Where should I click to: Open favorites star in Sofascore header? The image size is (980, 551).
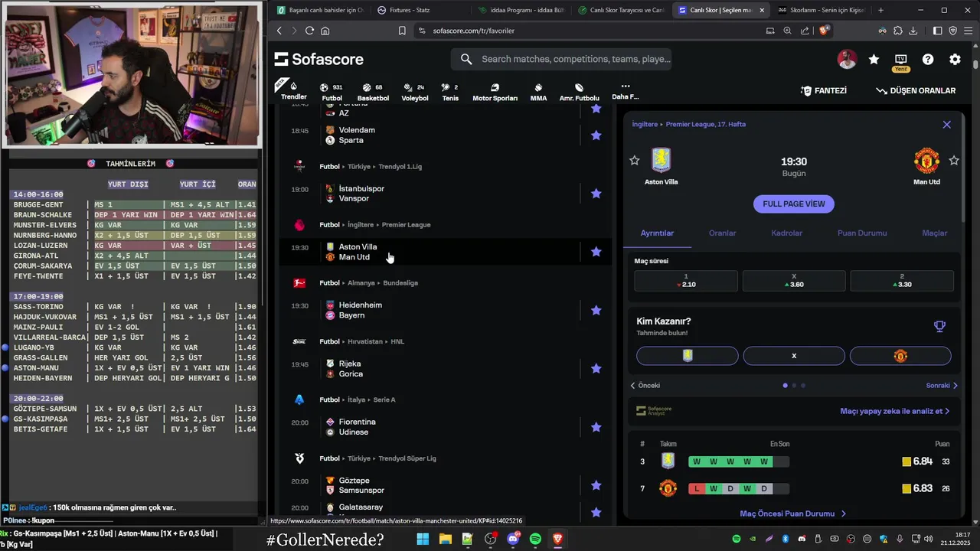tap(874, 59)
